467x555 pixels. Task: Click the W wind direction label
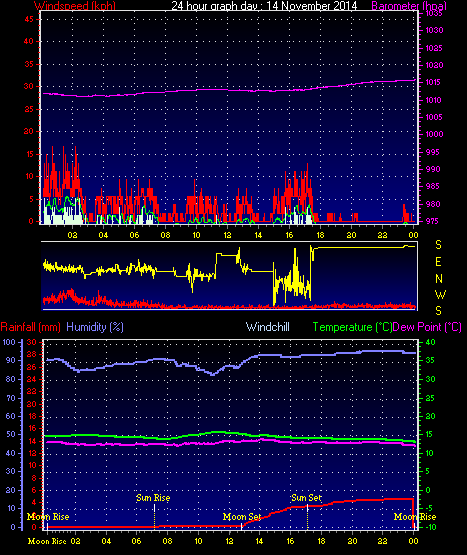(x=440, y=295)
